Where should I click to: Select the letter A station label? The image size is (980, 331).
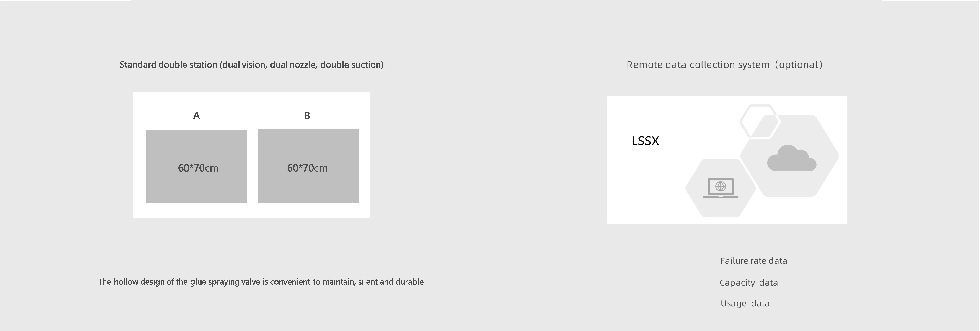tap(196, 115)
